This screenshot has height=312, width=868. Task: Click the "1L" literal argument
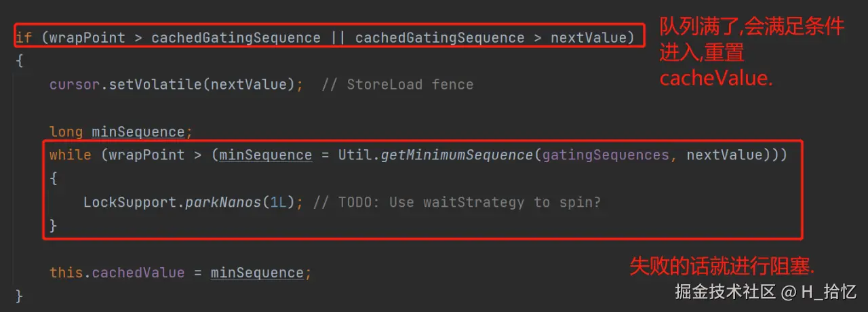(278, 202)
